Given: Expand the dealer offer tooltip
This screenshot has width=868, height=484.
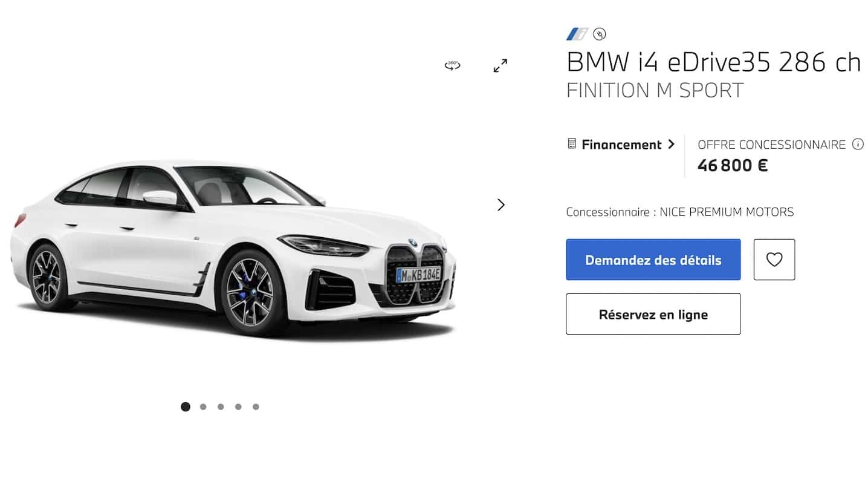Looking at the screenshot, I should [x=858, y=144].
